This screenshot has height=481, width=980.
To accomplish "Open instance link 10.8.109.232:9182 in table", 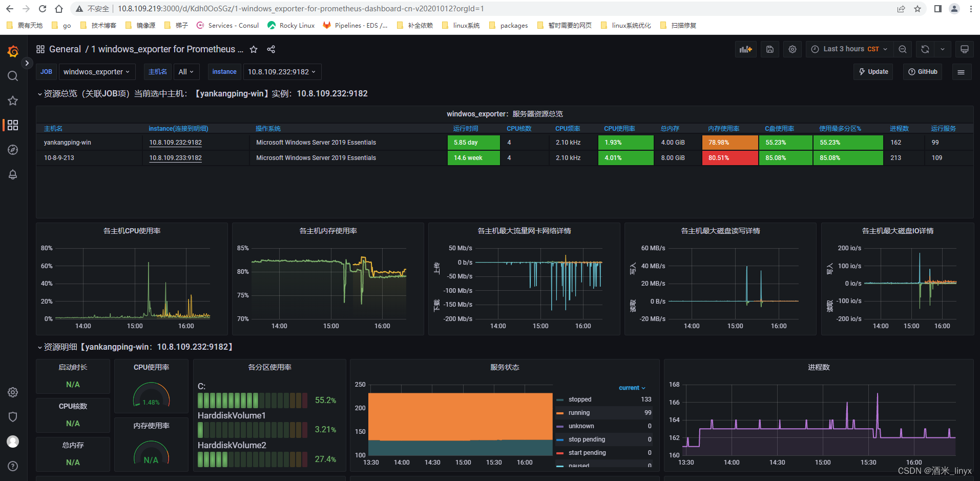I will (175, 143).
